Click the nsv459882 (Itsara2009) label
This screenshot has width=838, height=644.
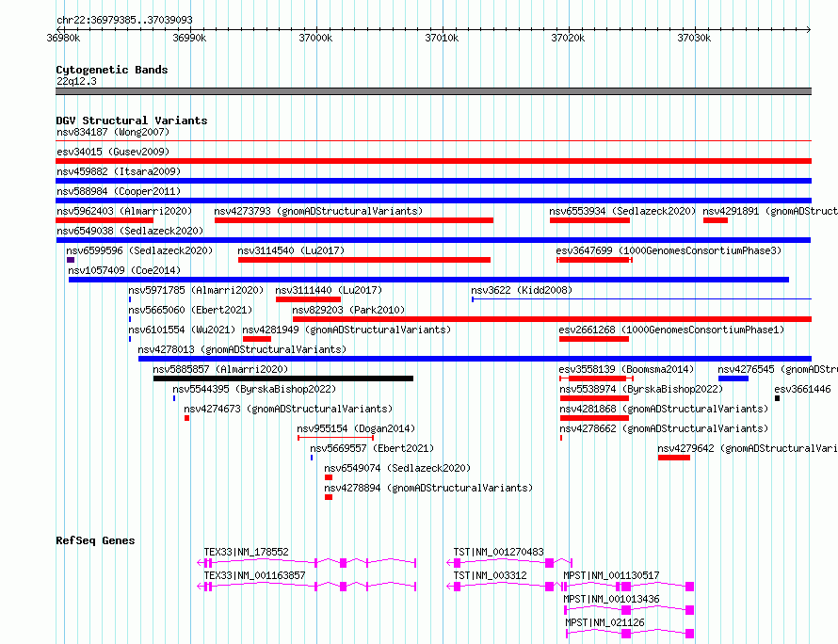119,171
